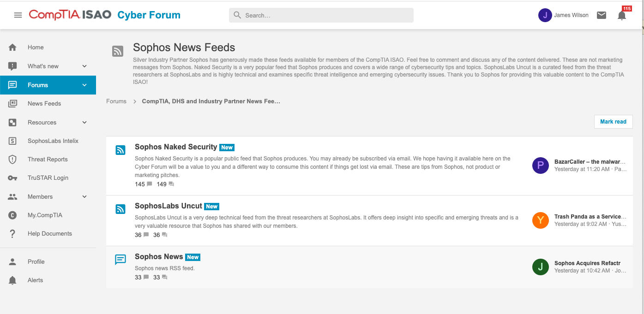Open the Sophos Naked Security forum
The height and width of the screenshot is (314, 644).
coord(176,147)
